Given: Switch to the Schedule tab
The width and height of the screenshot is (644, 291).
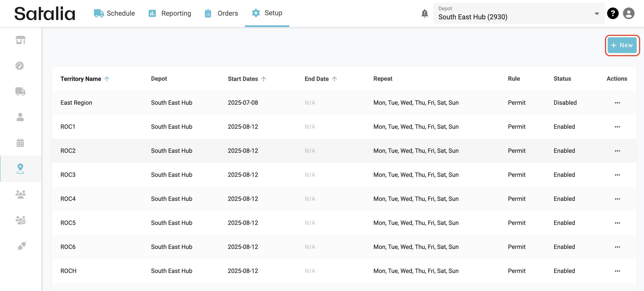Looking at the screenshot, I should point(114,13).
